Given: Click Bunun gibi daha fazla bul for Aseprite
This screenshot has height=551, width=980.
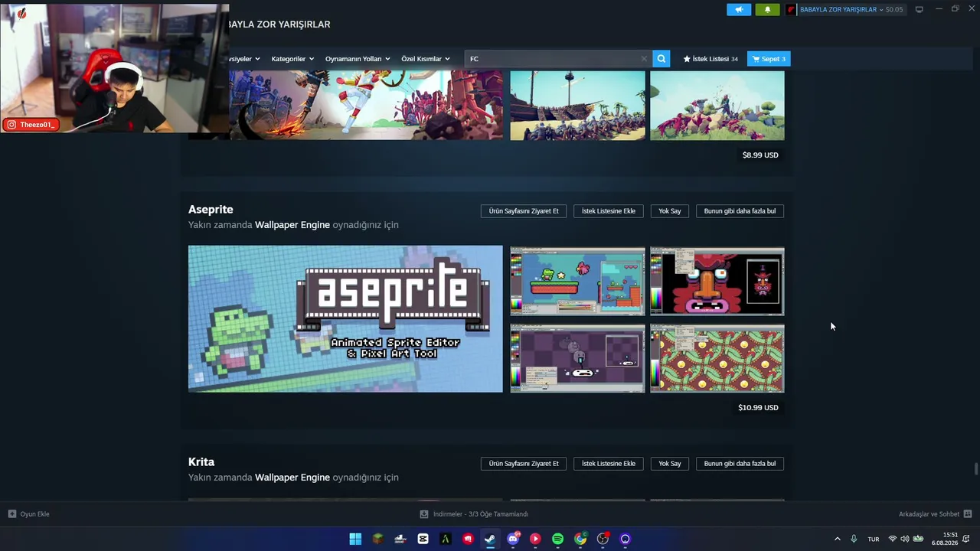Looking at the screenshot, I should [x=740, y=210].
